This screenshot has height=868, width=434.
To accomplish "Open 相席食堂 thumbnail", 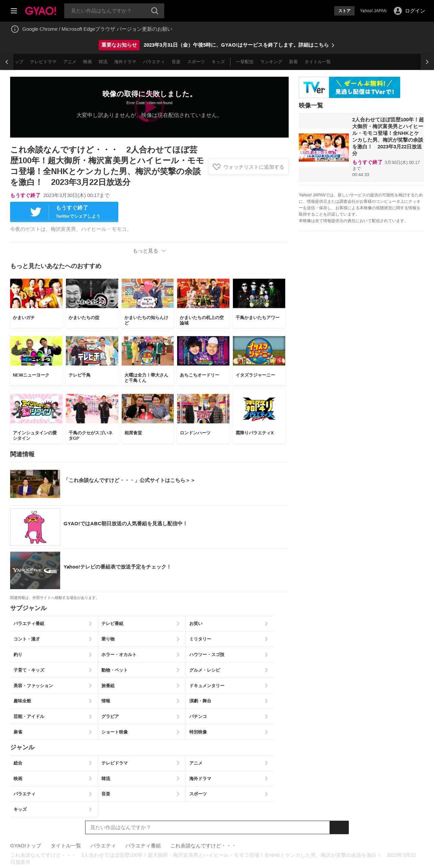I will tap(148, 409).
